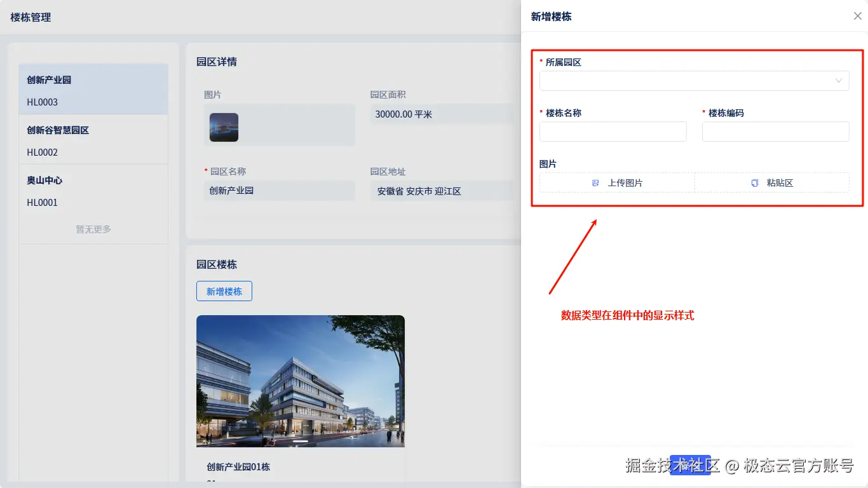This screenshot has width=868, height=488.
Task: Click the 楼栋名称 field label
Action: pyautogui.click(x=564, y=113)
